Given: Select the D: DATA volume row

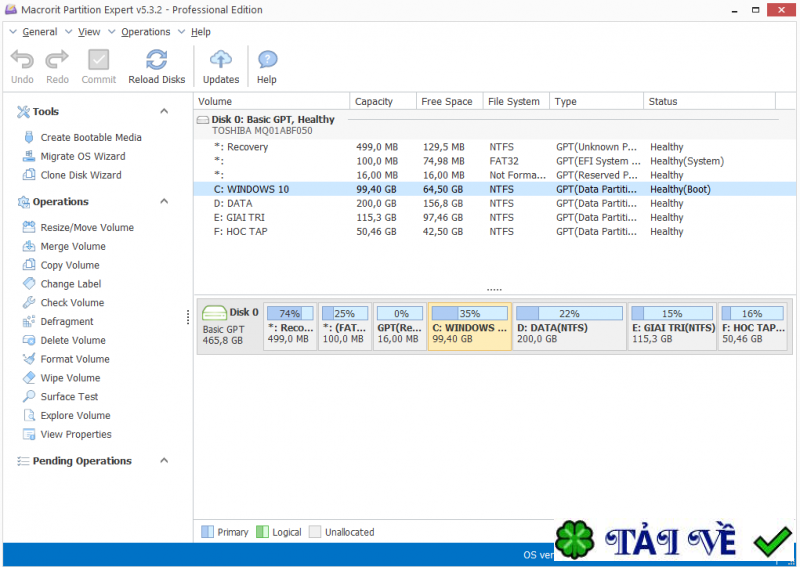Looking at the screenshot, I should (494, 203).
